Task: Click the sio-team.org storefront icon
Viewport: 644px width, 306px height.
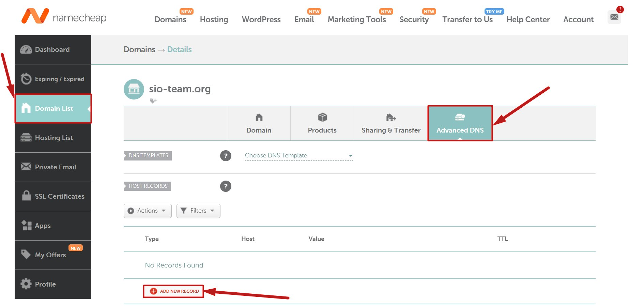Action: 134,89
